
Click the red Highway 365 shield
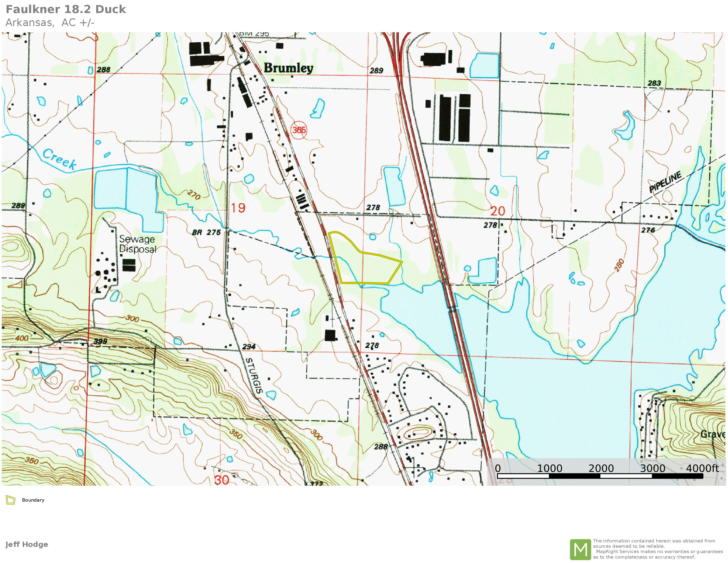pos(299,130)
